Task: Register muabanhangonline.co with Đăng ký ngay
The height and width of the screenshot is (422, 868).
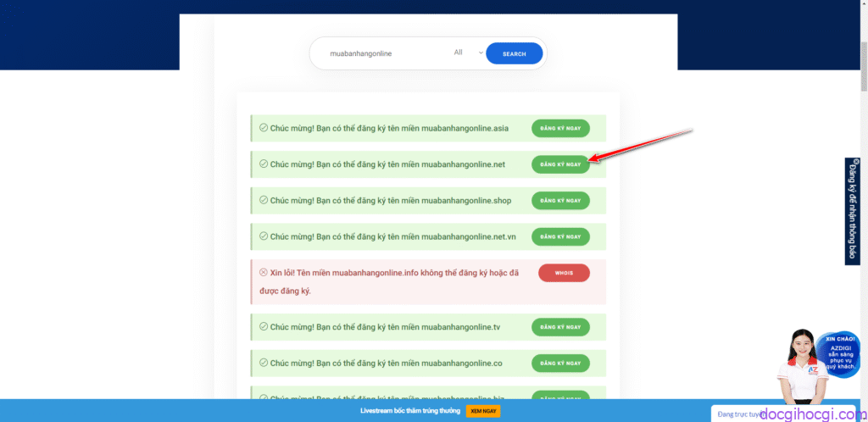Action: 561,363
